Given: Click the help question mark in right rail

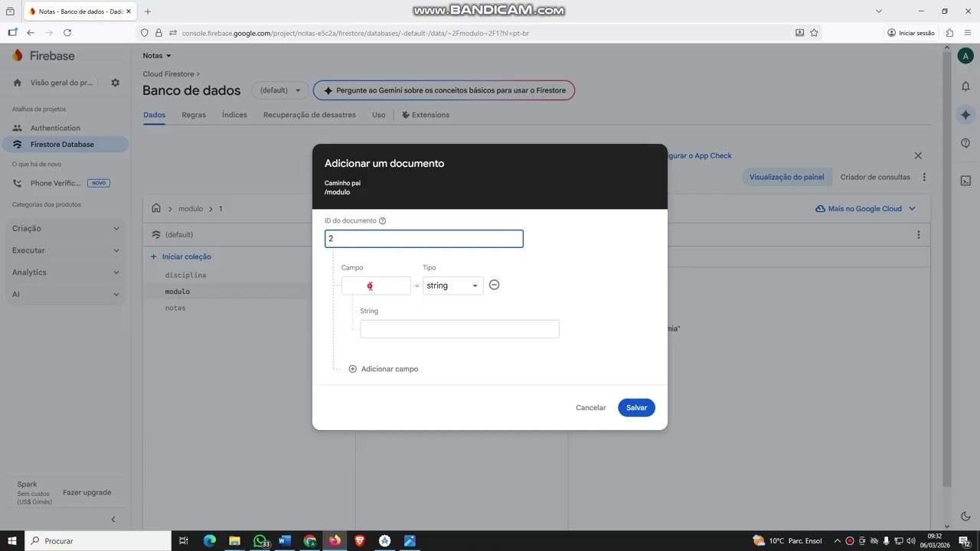Looking at the screenshot, I should [965, 143].
